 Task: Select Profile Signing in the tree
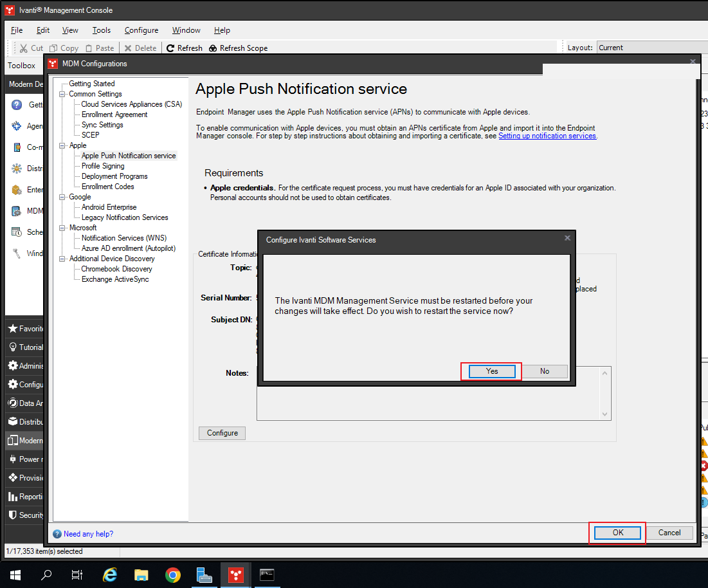coord(103,166)
